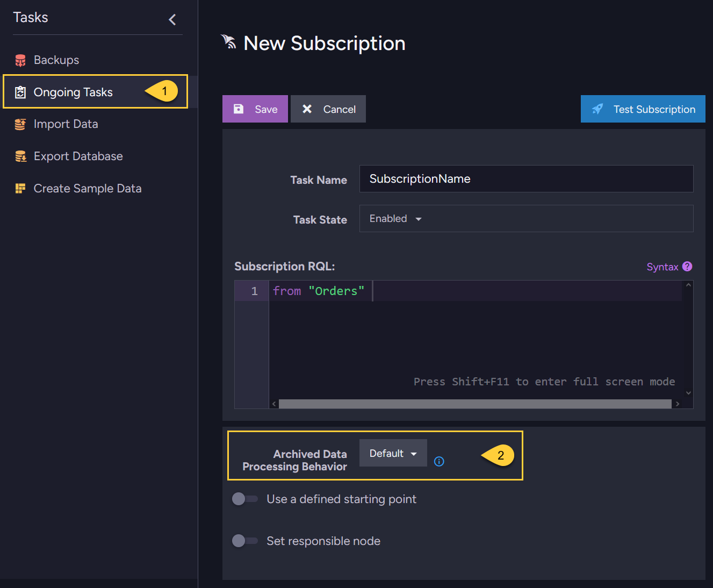Click the Tasks sidebar heading
The height and width of the screenshot is (588, 713).
(x=31, y=18)
